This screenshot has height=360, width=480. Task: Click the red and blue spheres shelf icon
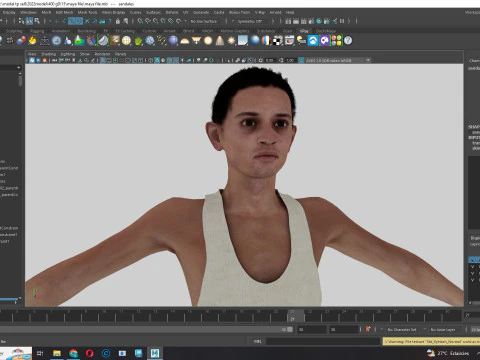coord(21,41)
